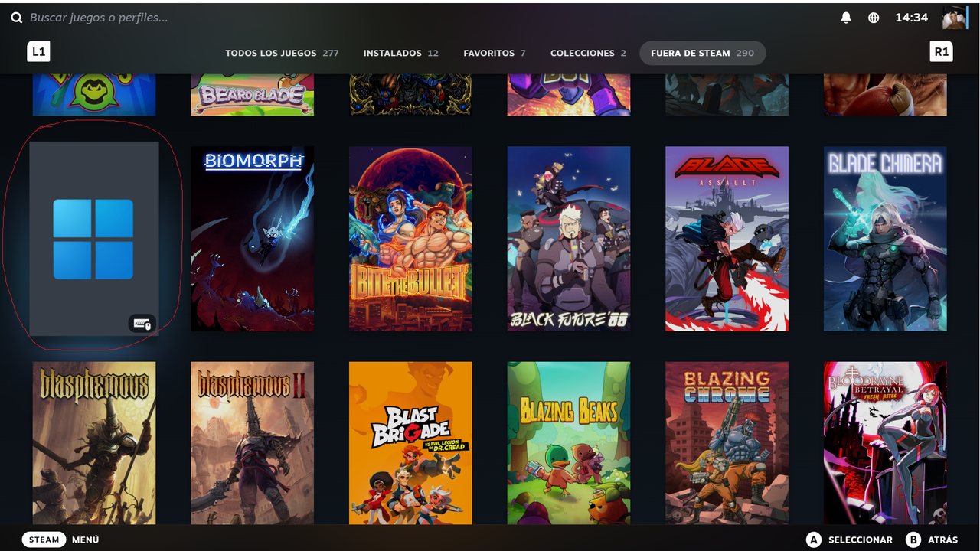Click the Atrás prompt label

coord(942,540)
